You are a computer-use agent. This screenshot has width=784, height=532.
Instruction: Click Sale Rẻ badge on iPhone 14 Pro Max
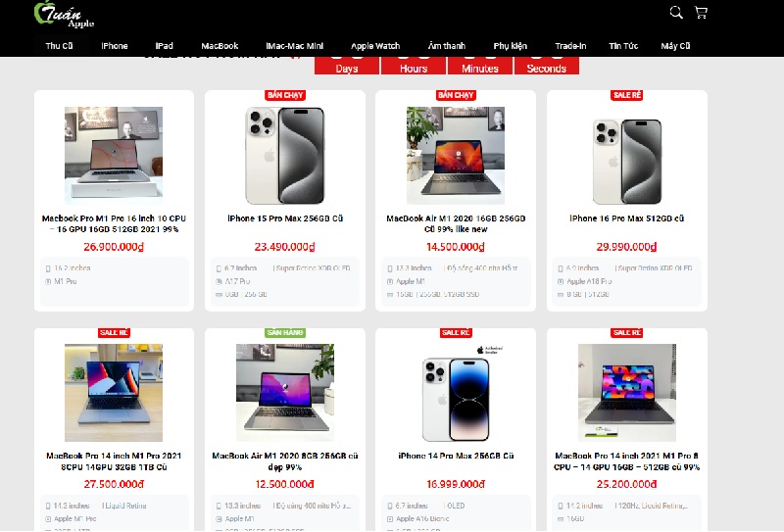tap(456, 332)
